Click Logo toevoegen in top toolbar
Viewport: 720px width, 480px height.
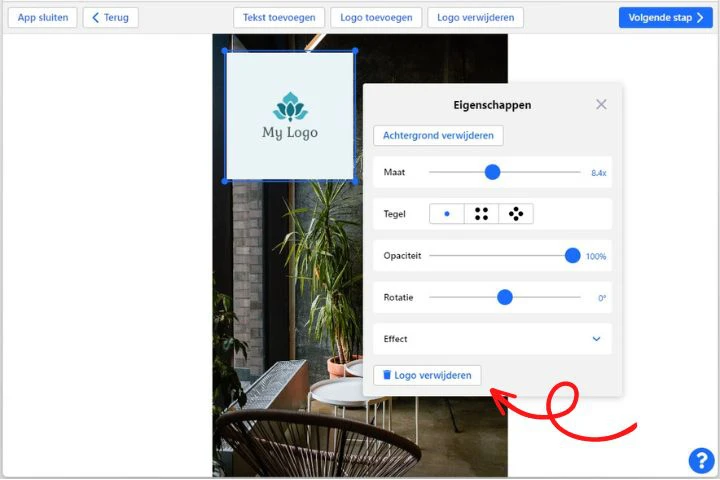click(x=376, y=17)
